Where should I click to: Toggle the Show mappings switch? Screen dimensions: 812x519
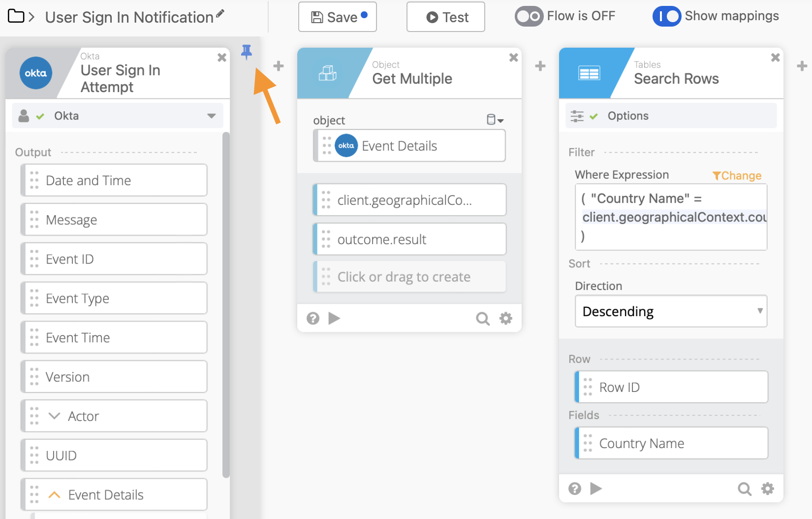666,17
